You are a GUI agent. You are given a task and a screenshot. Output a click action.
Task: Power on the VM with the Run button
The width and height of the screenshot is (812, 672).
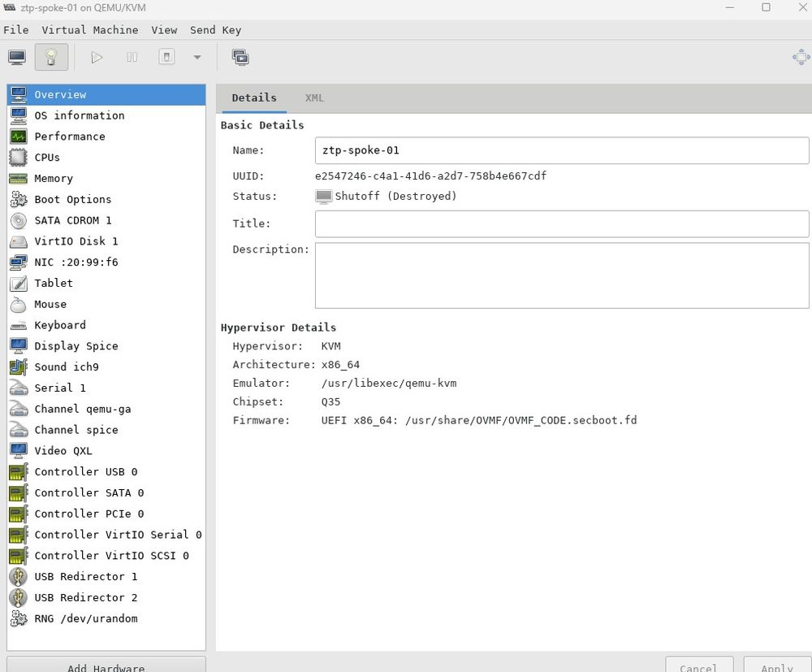[97, 57]
